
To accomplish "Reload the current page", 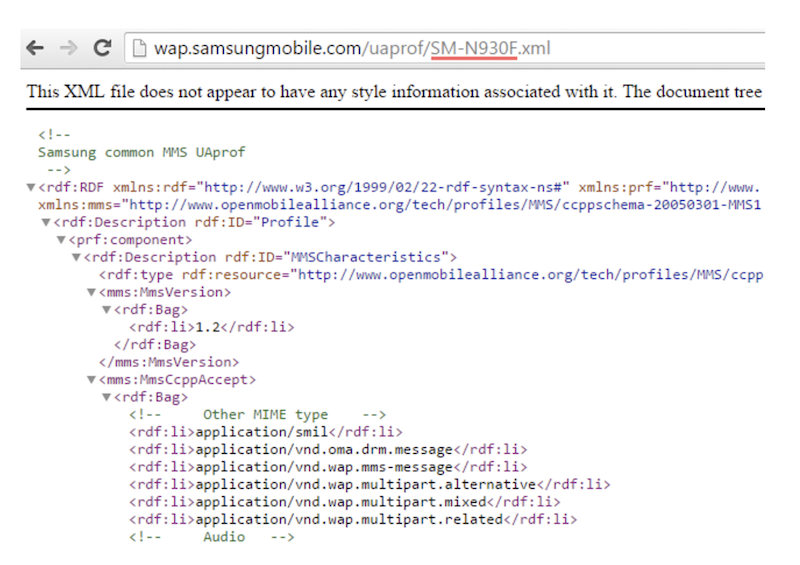I will click(x=101, y=48).
